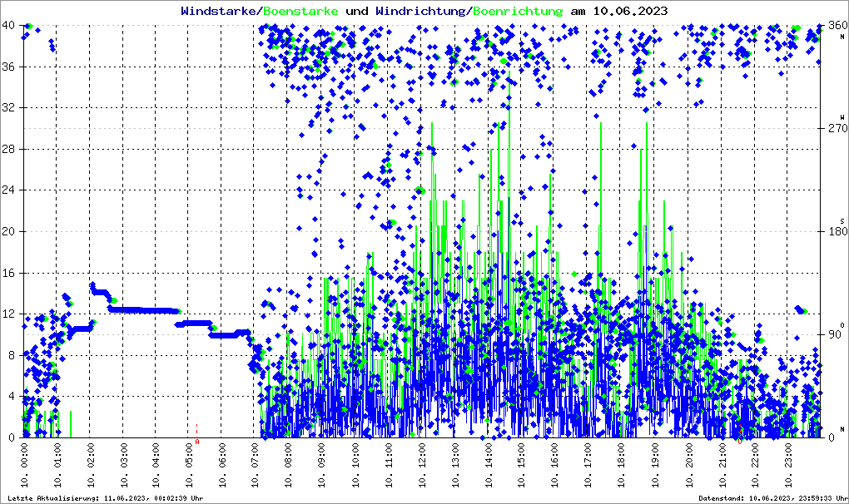Click the date '10.06.2023' in the title
The image size is (849, 504).
click(x=630, y=11)
